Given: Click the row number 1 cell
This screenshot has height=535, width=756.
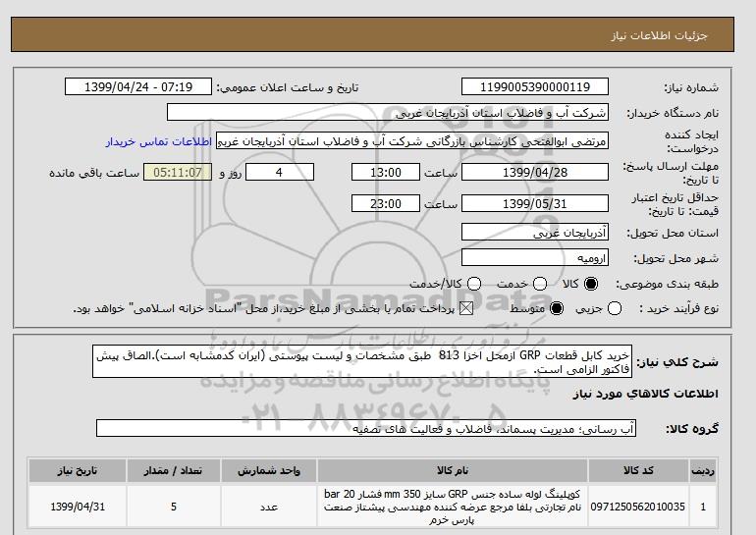Looking at the screenshot, I should point(703,508).
